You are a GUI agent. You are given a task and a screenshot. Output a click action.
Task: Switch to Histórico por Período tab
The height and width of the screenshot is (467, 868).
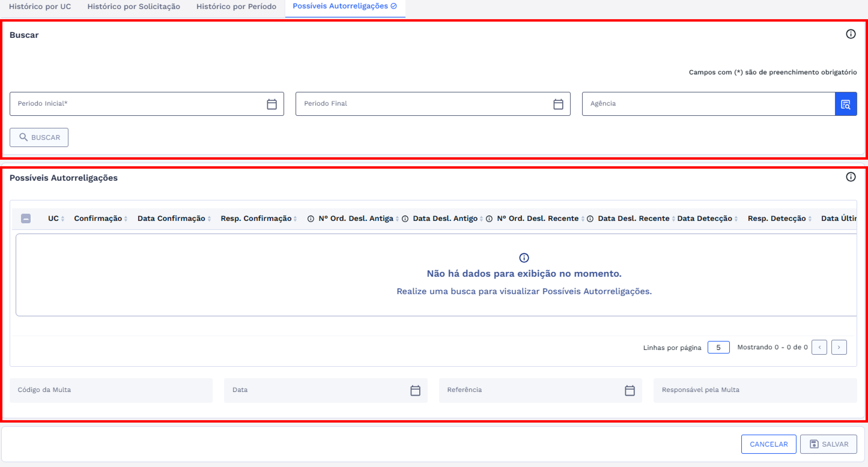coord(236,6)
